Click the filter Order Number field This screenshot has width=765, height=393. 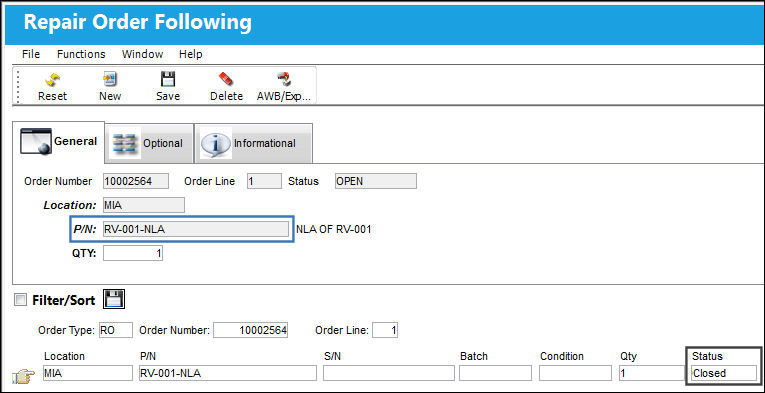[x=250, y=330]
